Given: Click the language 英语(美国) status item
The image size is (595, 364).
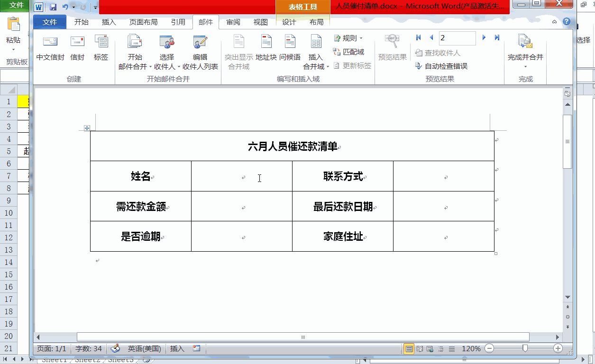Looking at the screenshot, I should pos(145,349).
